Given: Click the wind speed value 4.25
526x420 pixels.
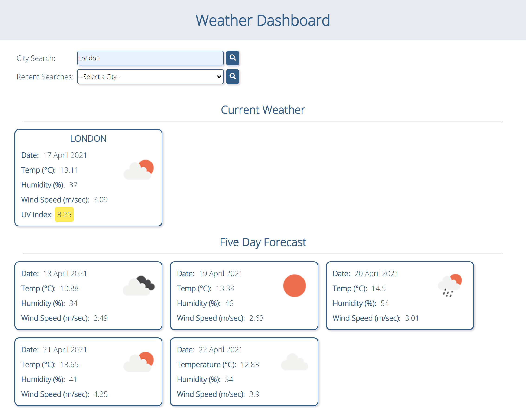Looking at the screenshot, I should (x=101, y=394).
